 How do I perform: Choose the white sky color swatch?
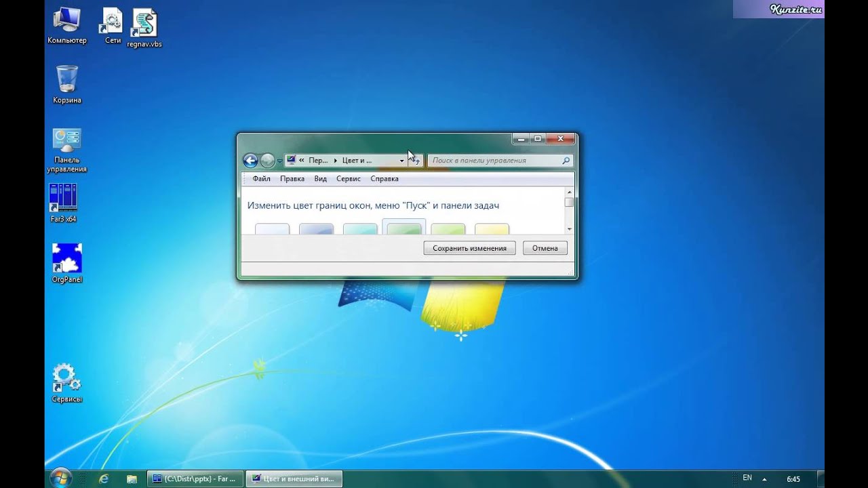272,229
